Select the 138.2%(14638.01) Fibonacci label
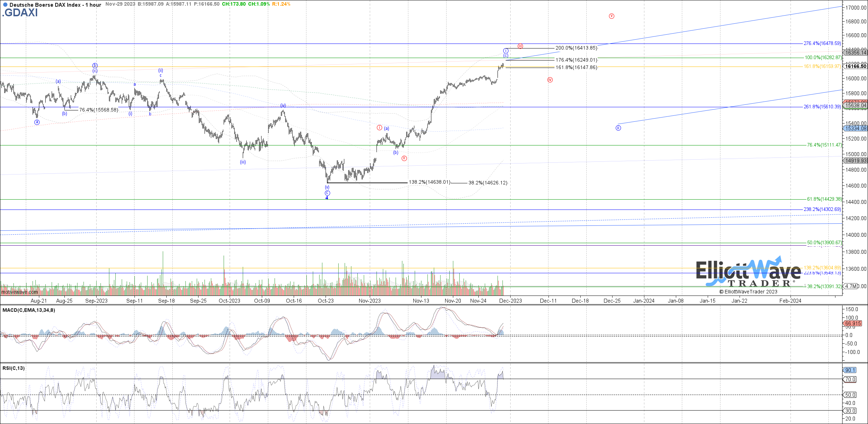Viewport: 868px width, 424px height. pyautogui.click(x=430, y=182)
